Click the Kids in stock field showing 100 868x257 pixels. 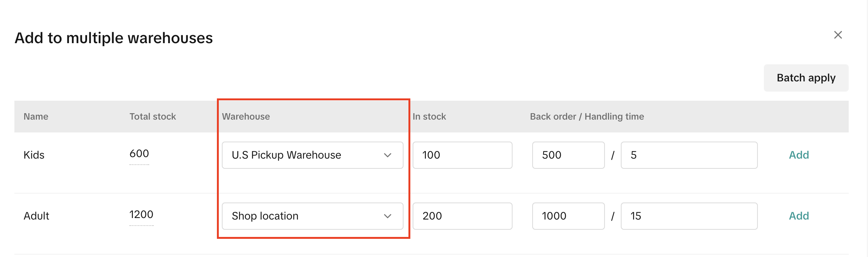click(462, 155)
